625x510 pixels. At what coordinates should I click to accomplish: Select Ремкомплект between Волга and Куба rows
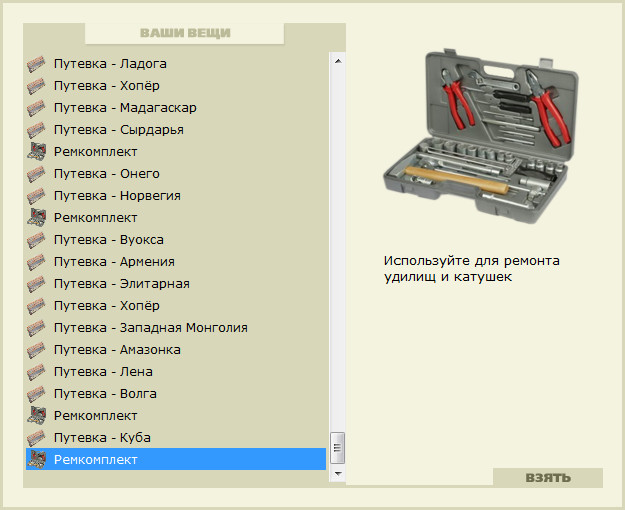176,416
